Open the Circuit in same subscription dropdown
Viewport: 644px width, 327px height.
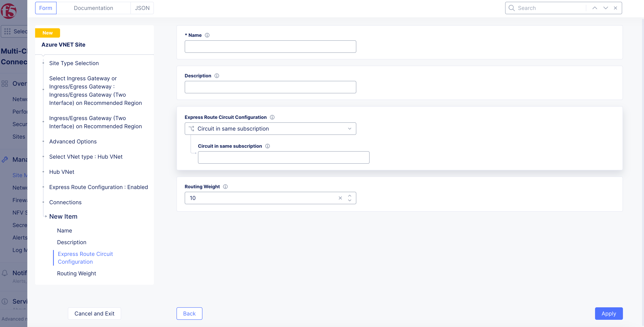(x=270, y=129)
